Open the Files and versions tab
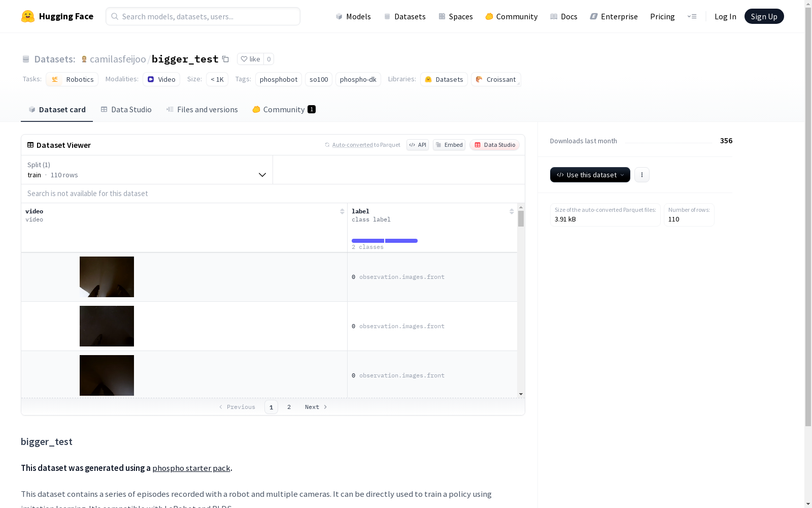The width and height of the screenshot is (812, 508). pyautogui.click(x=202, y=109)
